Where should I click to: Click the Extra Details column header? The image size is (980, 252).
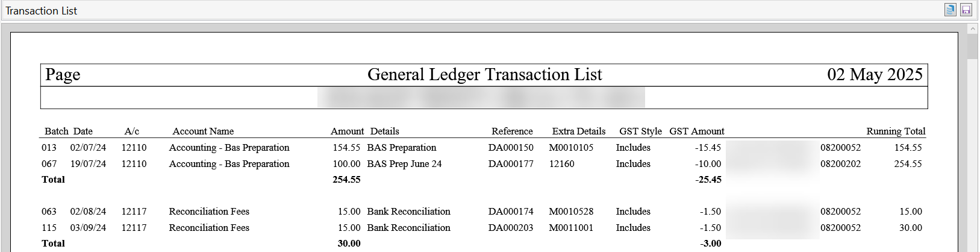[579, 131]
